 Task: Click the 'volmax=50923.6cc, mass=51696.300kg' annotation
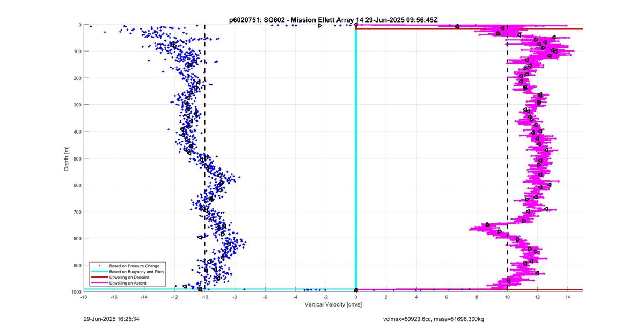point(433,319)
